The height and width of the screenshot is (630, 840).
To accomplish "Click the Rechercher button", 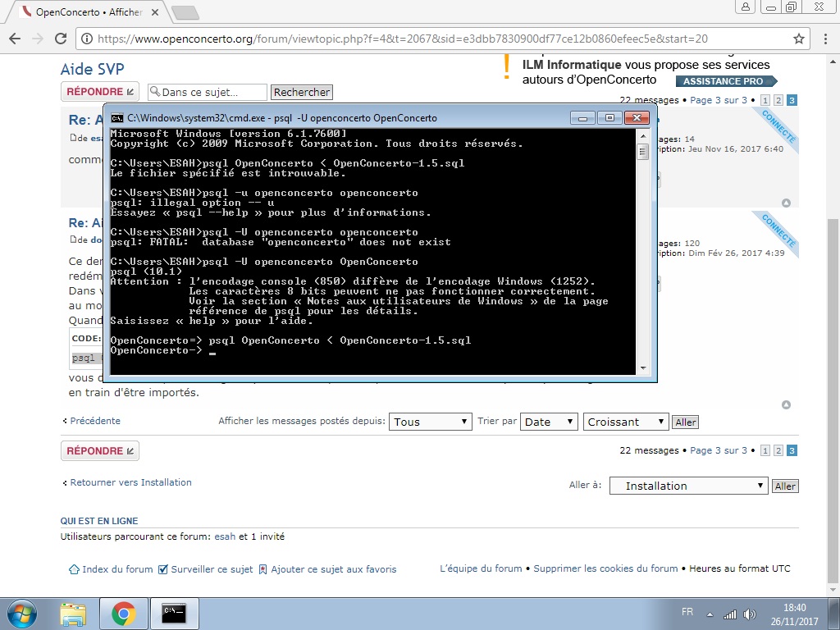I will click(302, 92).
